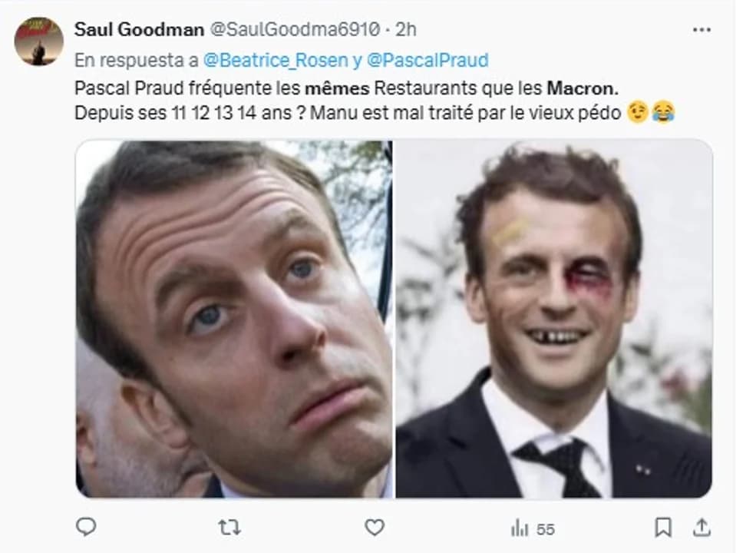
Task: Open the @SaulGoodma6910 handle link
Action: (x=295, y=29)
